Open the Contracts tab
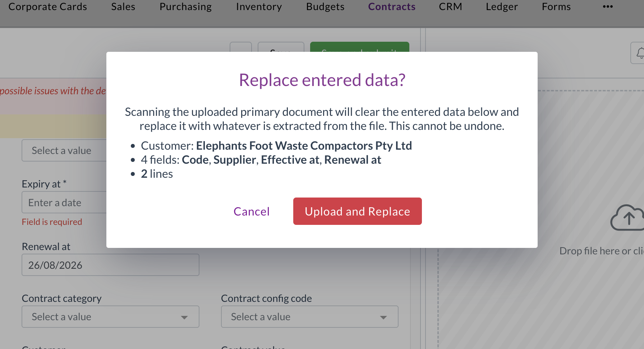 (392, 6)
